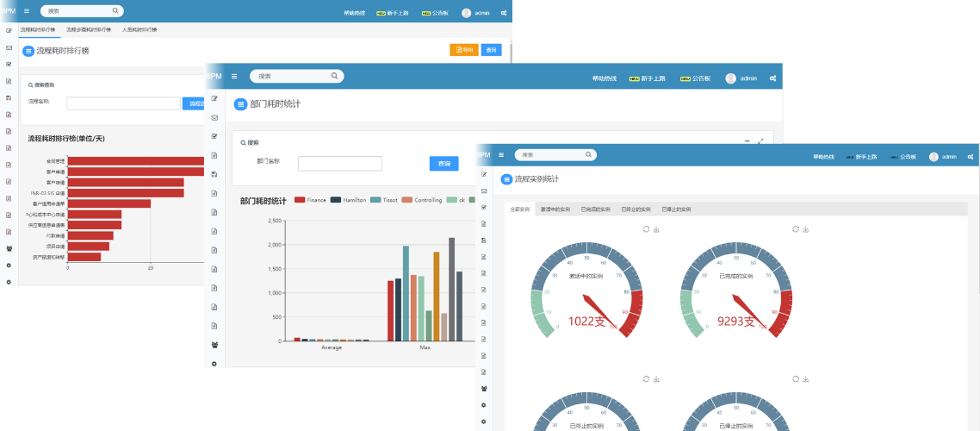Viewport: 980px width, 431px height.
Task: Select the 已停止的实例 tab
Action: [x=676, y=209]
